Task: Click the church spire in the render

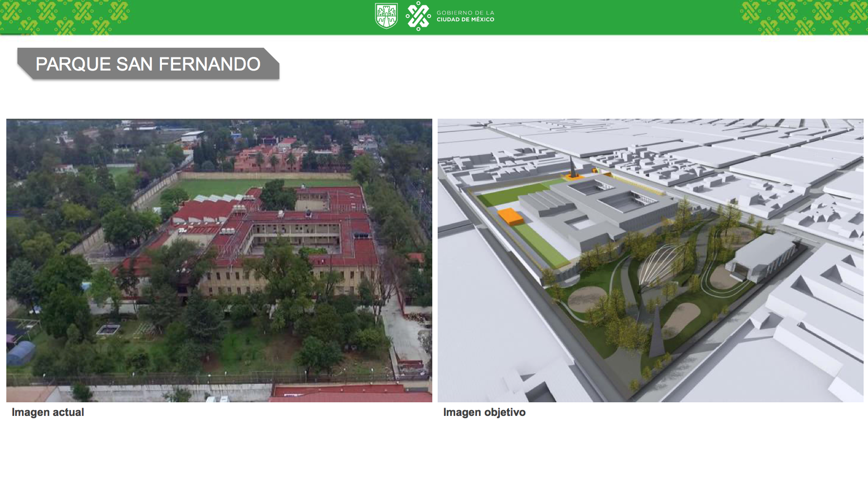Action: pyautogui.click(x=573, y=167)
